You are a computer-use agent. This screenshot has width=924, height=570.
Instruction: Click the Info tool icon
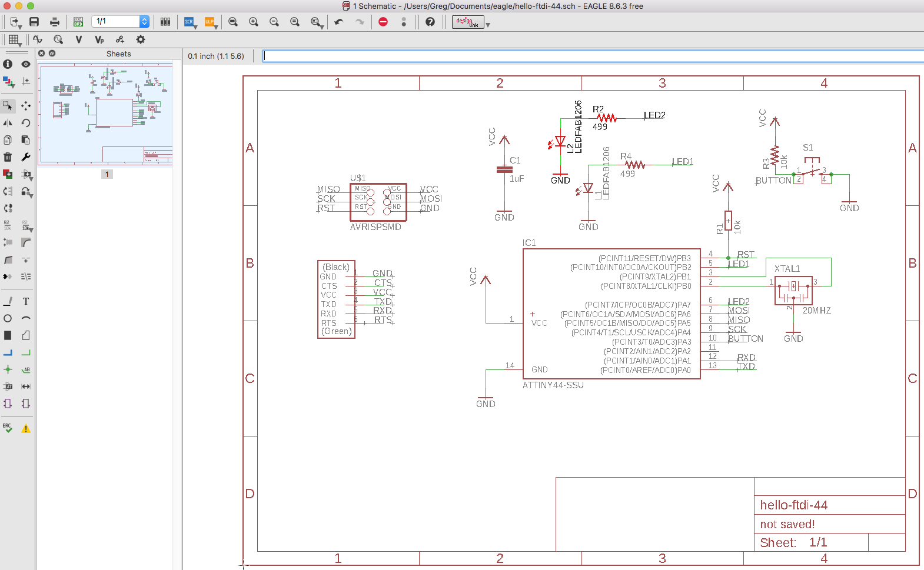tap(8, 64)
